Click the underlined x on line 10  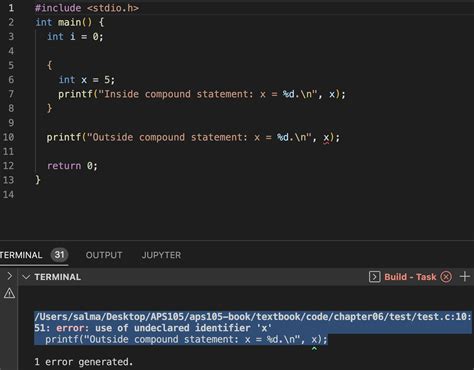(326, 137)
